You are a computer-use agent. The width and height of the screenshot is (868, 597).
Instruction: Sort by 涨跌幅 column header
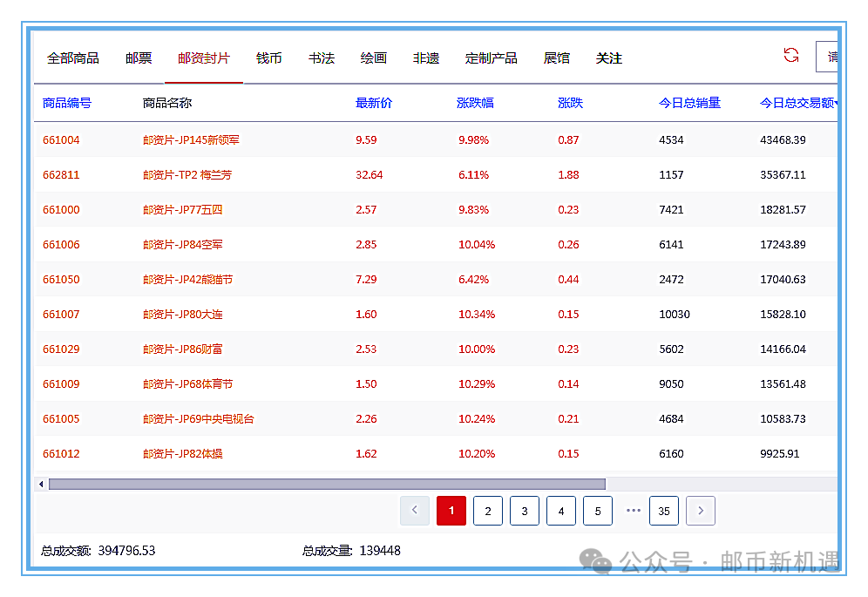[475, 103]
